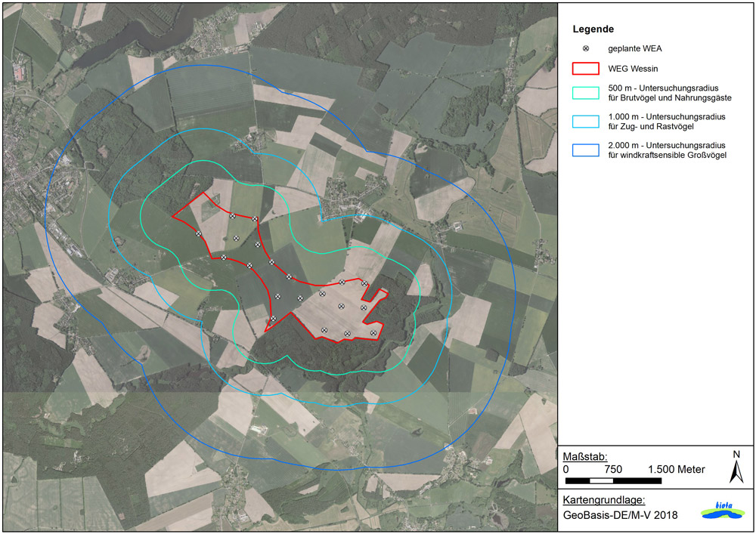Click '1.000 m - Untersuchungsradius' legend text
The width and height of the screenshot is (756, 534).
(667, 116)
